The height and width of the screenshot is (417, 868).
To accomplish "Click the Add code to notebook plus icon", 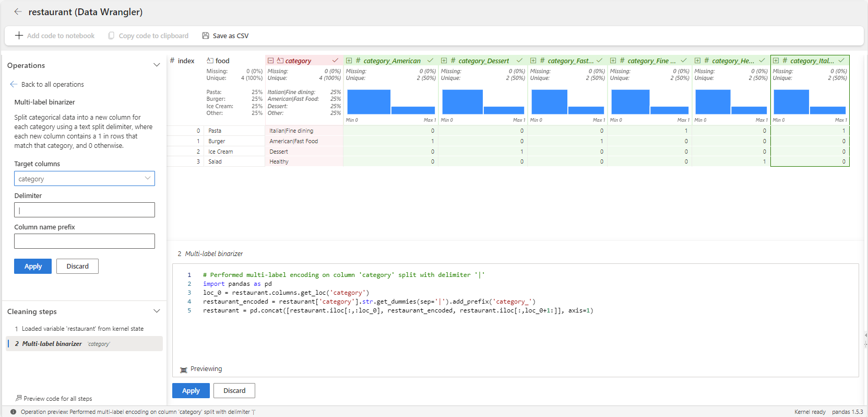I will 19,36.
